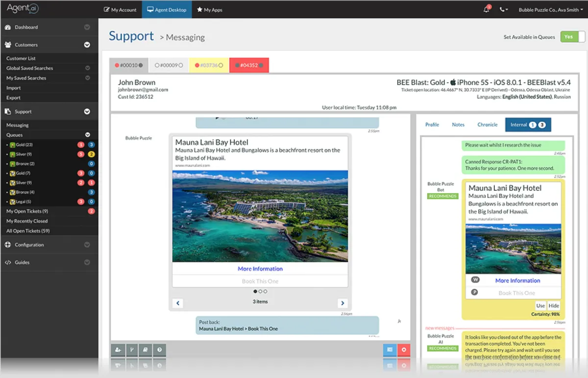Screen dimensions: 588x378
Task: Click More Information in Internal panel card
Action: (517, 280)
